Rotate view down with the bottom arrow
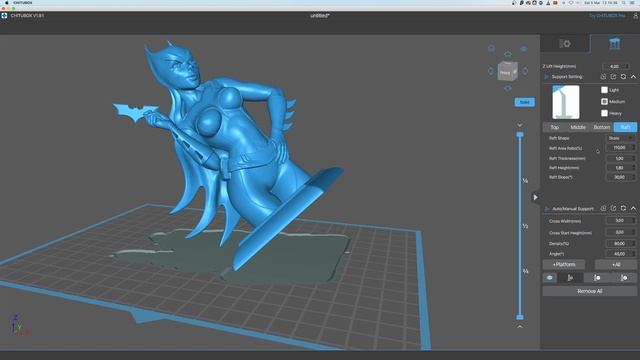 (x=508, y=88)
